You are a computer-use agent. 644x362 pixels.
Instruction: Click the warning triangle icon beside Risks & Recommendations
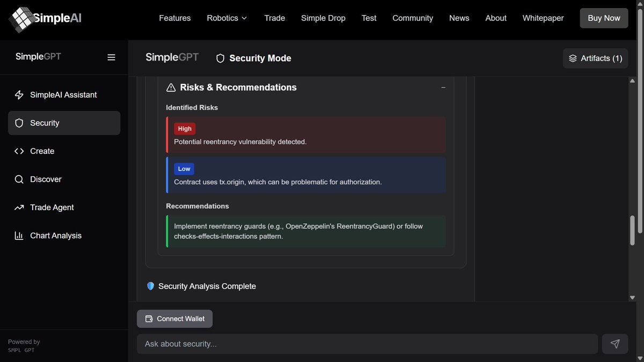click(171, 87)
